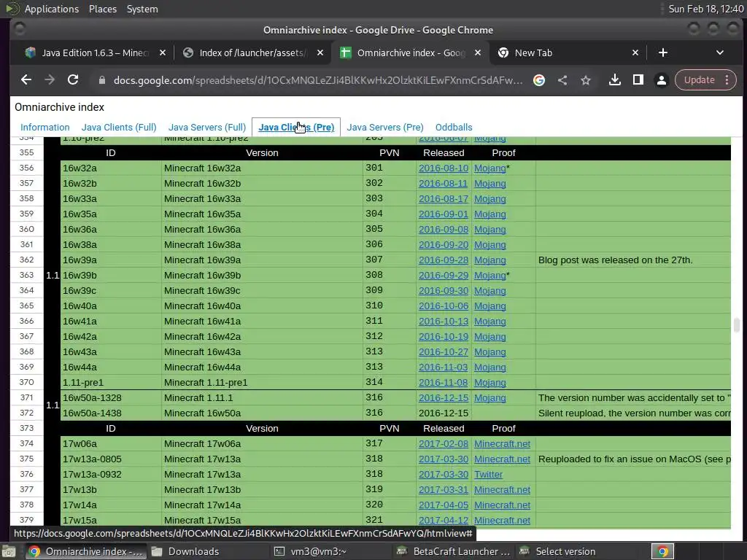Open the Java Servers (Pre) sheet
The height and width of the screenshot is (560, 747).
385,127
